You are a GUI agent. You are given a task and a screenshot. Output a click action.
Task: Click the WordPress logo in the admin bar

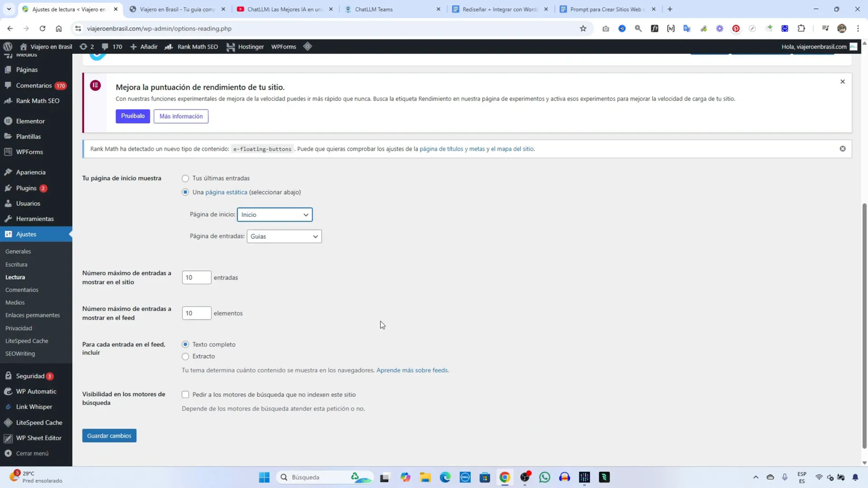coord(8,47)
